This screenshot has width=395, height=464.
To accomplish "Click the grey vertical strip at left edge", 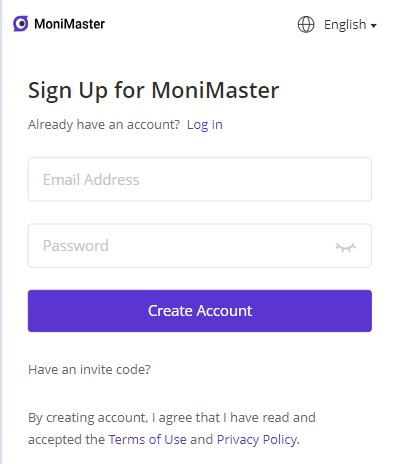I will click(1, 232).
